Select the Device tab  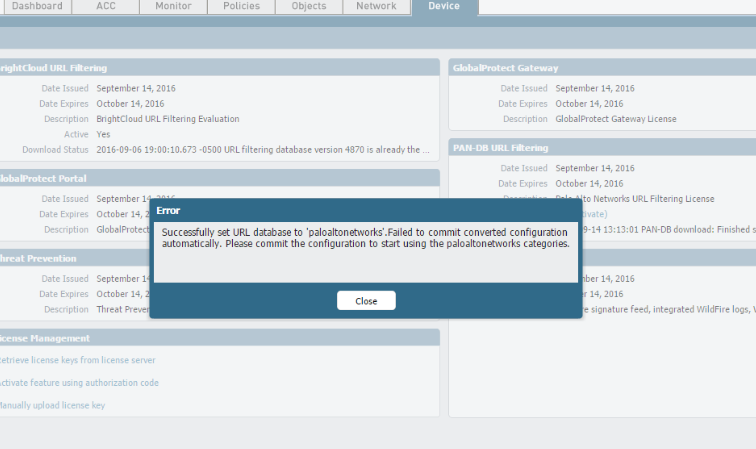[x=444, y=7]
